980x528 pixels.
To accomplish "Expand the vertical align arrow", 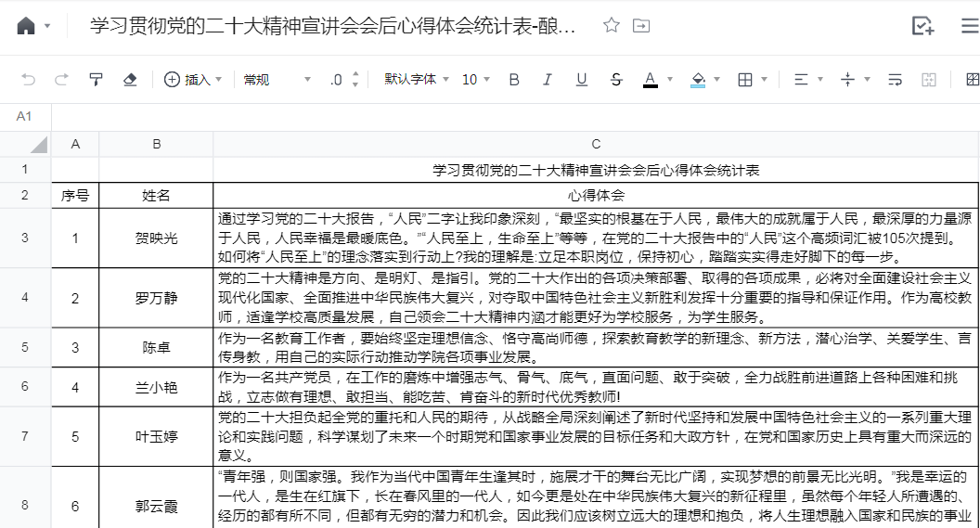I will tap(867, 80).
